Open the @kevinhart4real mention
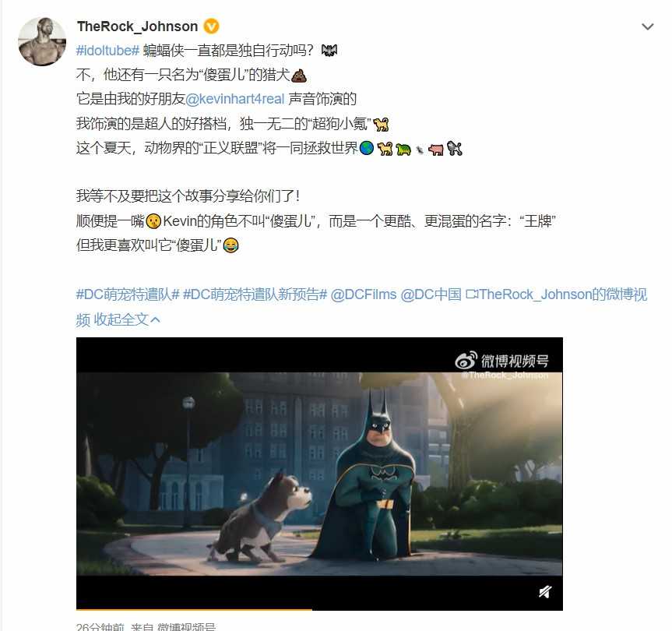This screenshot has width=672, height=631. coord(235,99)
